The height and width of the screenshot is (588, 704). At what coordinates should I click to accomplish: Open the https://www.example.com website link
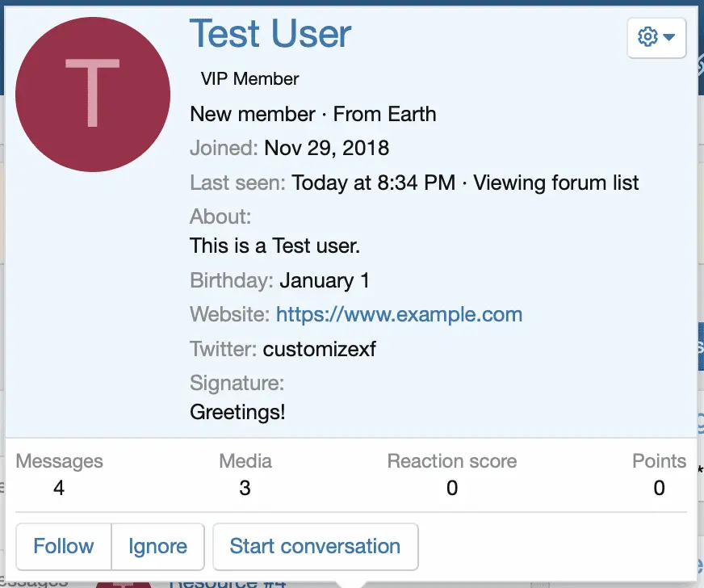[399, 314]
